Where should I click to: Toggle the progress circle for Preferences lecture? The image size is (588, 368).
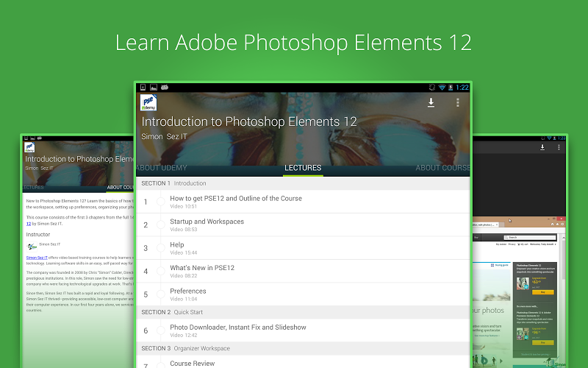pos(160,294)
